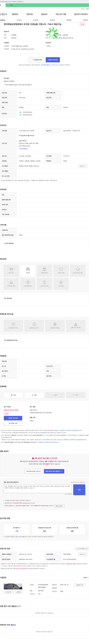Open 출산휴가·육아휴직 menu
This screenshot has width=89, height=644.
coord(81,14)
